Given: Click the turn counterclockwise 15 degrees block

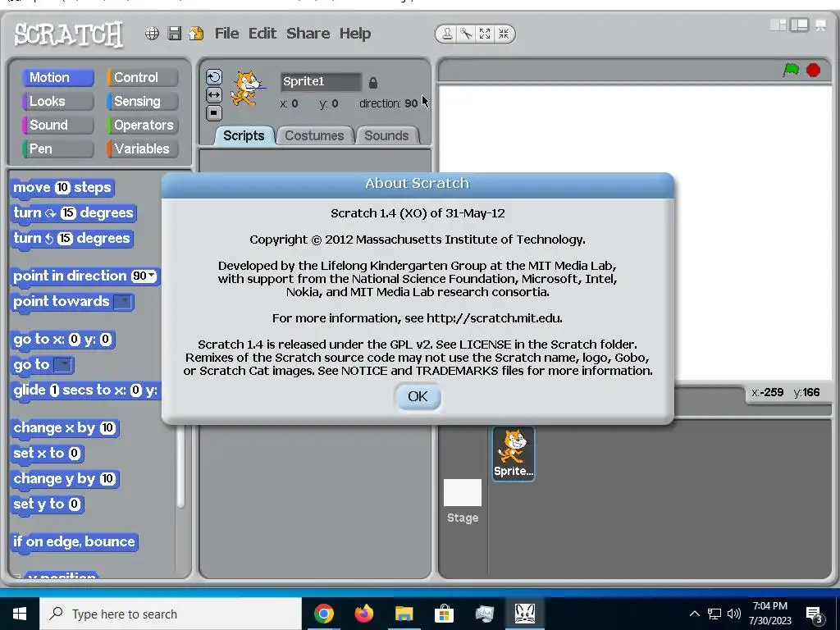Looking at the screenshot, I should click(72, 239).
